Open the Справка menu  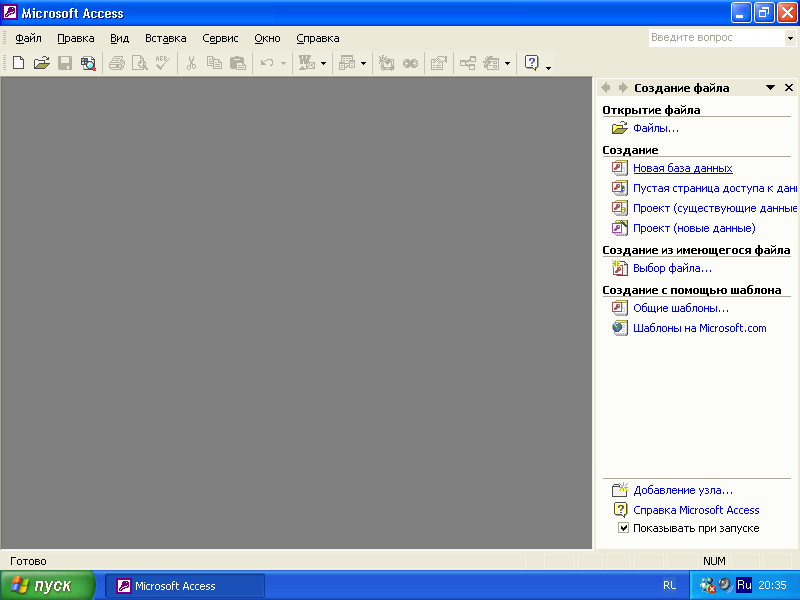317,38
